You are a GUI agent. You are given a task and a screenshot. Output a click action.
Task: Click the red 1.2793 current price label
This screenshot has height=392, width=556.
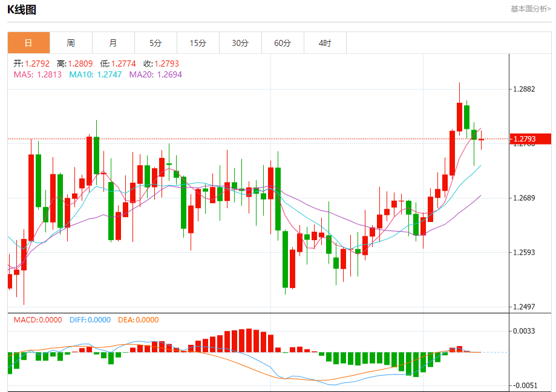point(531,139)
